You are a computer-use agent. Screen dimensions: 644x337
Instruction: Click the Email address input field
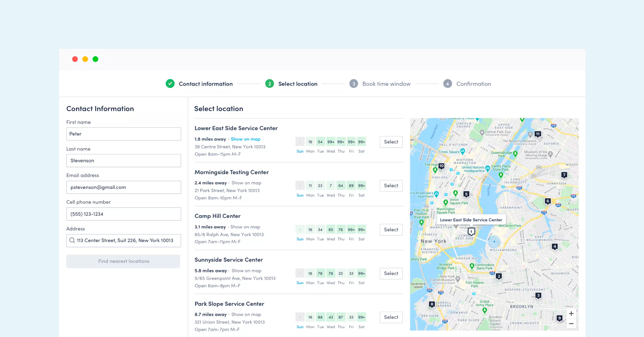[124, 187]
